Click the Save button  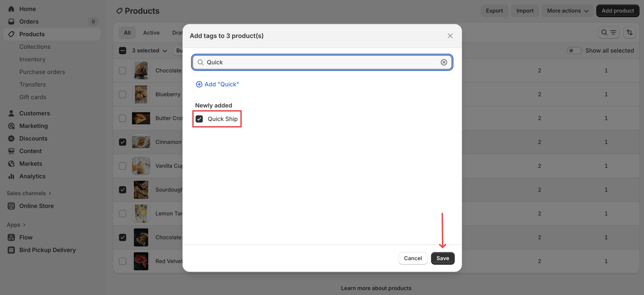click(x=443, y=258)
